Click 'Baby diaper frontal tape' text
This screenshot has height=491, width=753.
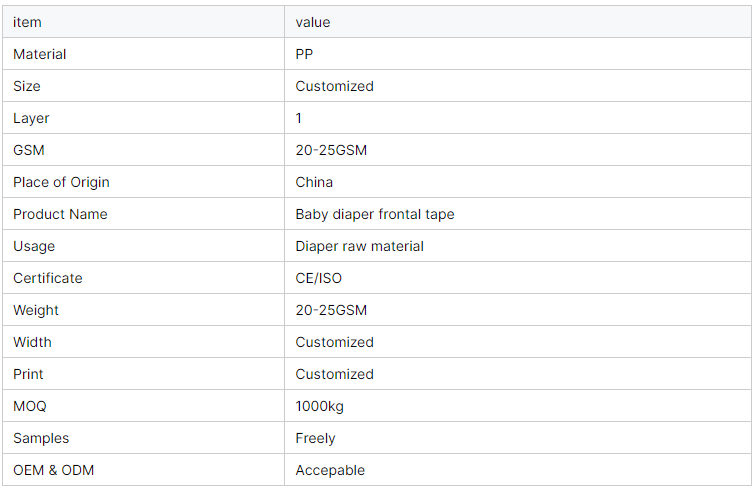point(375,214)
